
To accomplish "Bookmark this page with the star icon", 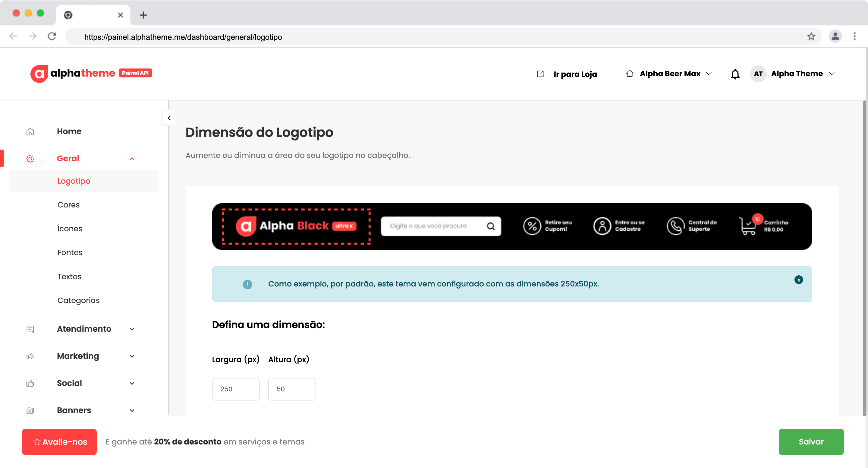I will 811,36.
